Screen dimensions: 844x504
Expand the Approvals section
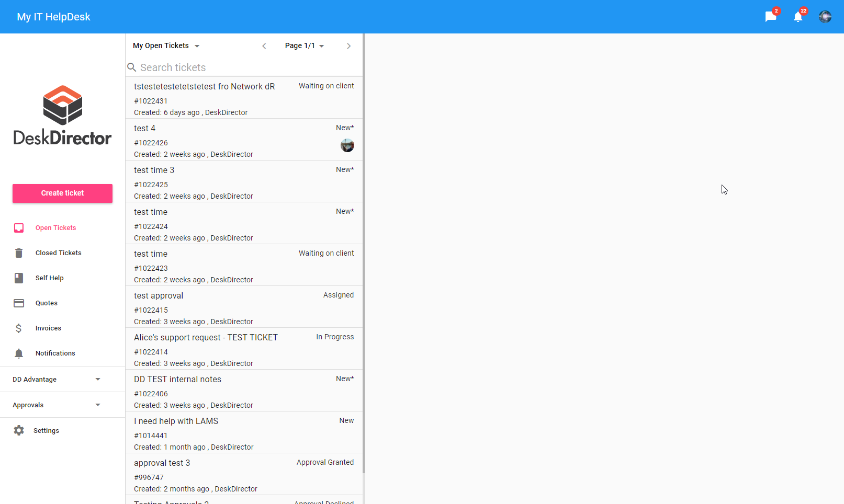point(62,405)
